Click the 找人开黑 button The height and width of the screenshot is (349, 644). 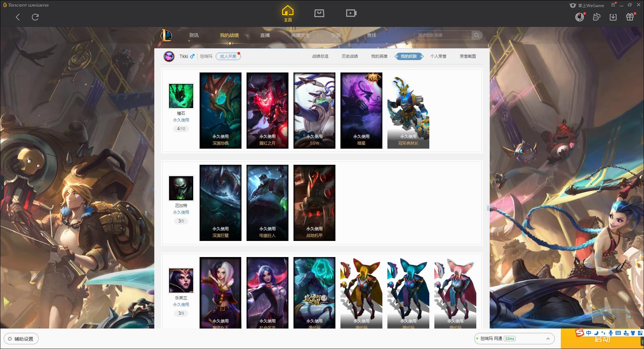pyautogui.click(x=228, y=56)
